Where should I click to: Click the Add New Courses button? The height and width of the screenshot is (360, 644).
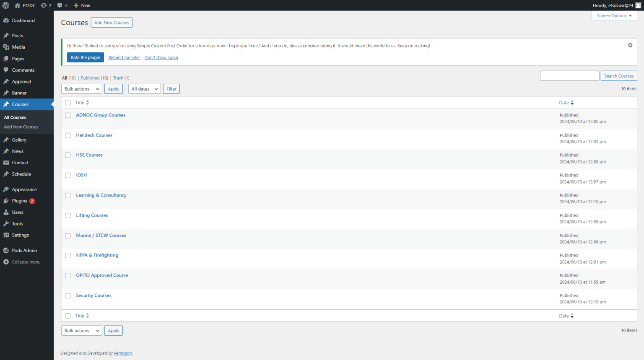(112, 22)
